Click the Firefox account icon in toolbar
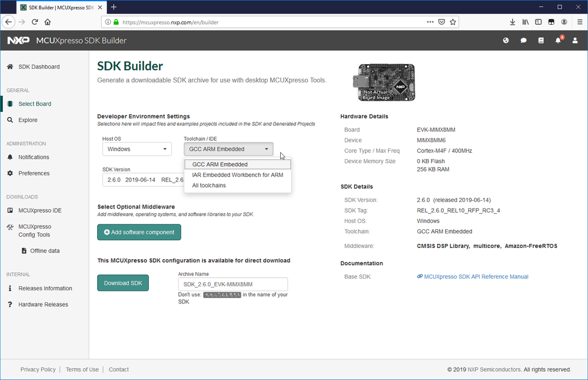The height and width of the screenshot is (380, 588). [x=564, y=22]
